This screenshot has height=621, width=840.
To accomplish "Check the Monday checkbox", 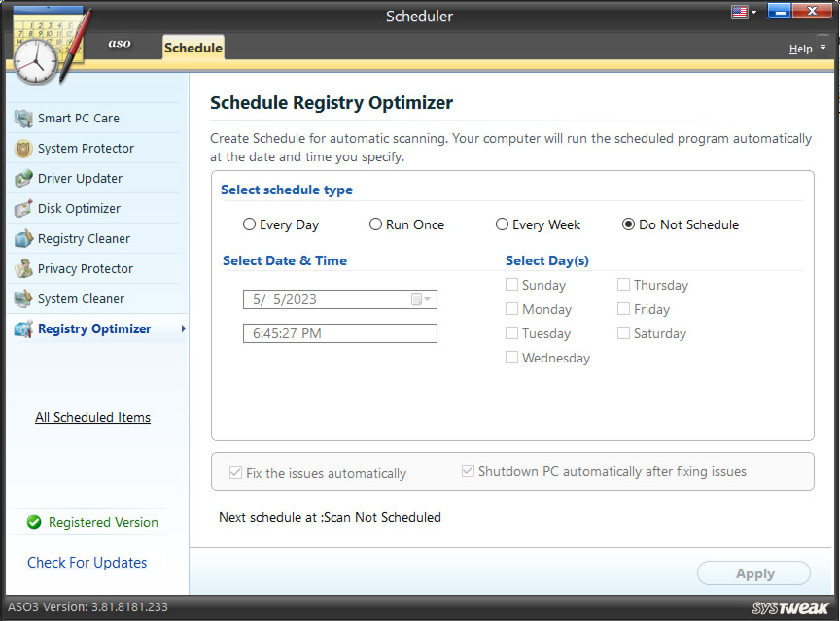I will point(511,309).
